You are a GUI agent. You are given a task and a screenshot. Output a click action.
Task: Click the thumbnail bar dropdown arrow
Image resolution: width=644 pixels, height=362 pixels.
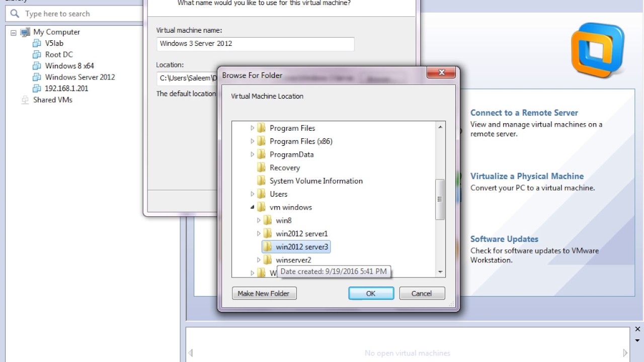point(637,340)
